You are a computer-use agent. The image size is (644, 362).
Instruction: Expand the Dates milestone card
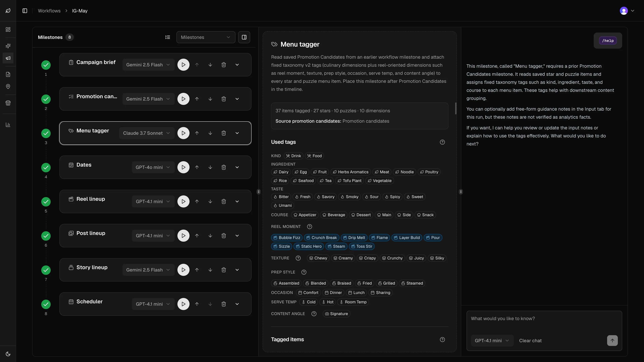tap(237, 167)
